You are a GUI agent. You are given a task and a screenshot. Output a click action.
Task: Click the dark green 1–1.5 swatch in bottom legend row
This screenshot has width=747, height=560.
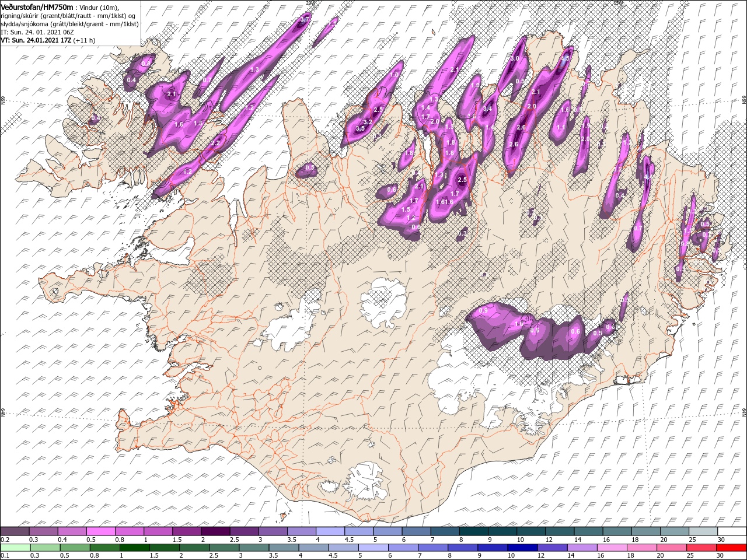135,548
